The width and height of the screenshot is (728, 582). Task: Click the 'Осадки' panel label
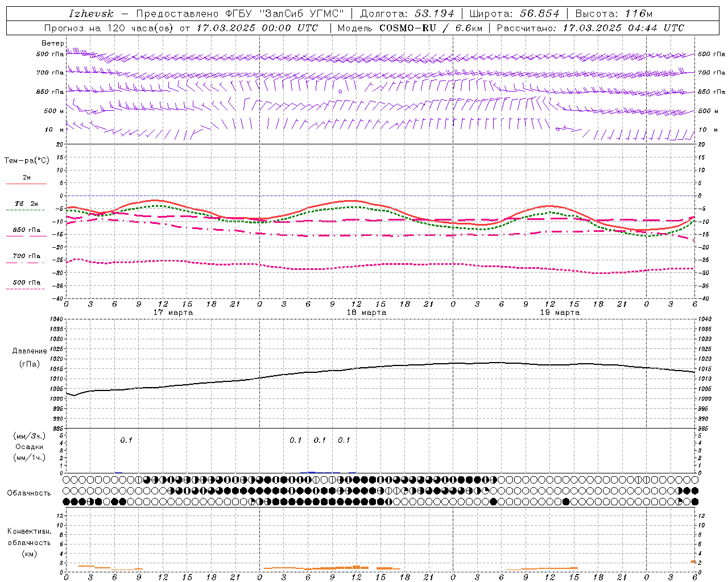30,447
